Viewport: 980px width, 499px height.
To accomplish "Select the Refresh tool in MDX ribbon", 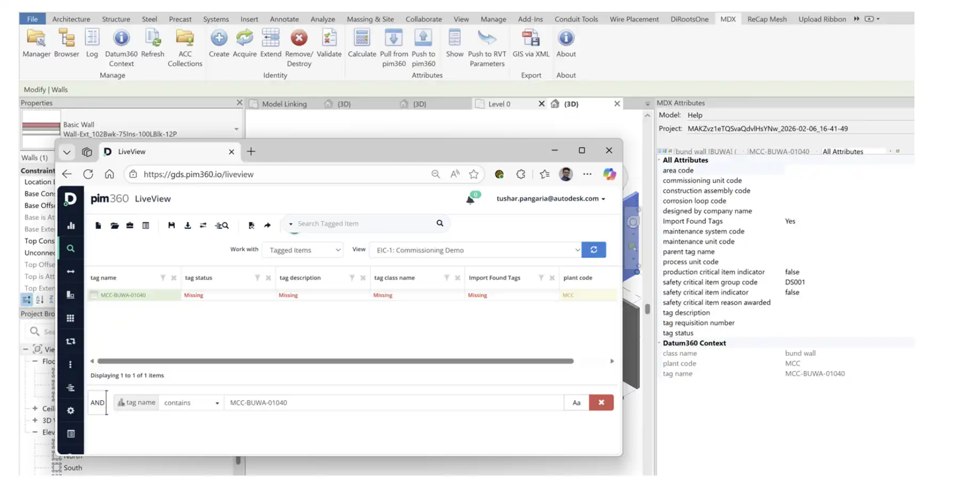I will pos(152,45).
